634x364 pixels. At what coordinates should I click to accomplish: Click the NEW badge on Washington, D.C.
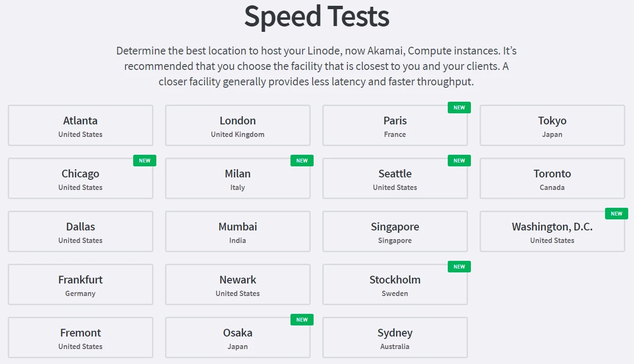[x=616, y=214]
